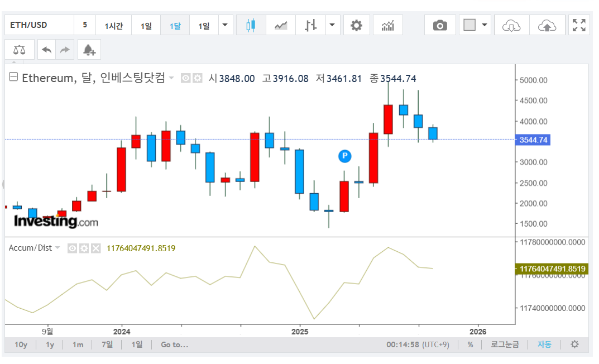Open the bottom-right time axis settings gear
Viewport: 599px width, 364px height.
point(574,344)
